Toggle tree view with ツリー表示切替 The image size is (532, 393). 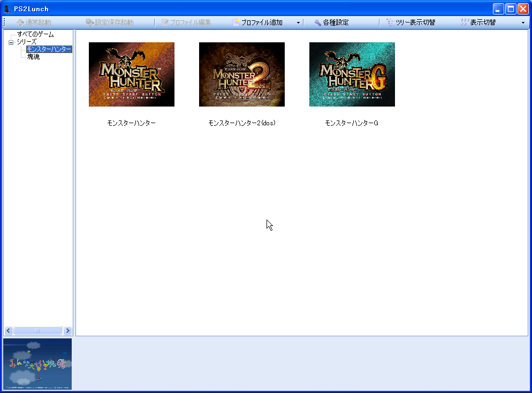tap(415, 22)
